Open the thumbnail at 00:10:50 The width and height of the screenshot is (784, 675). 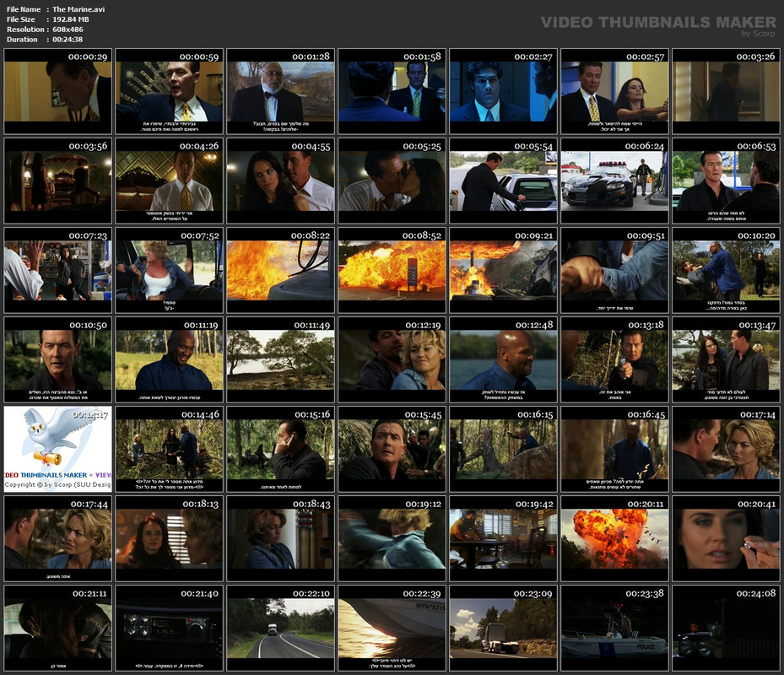tap(58, 360)
